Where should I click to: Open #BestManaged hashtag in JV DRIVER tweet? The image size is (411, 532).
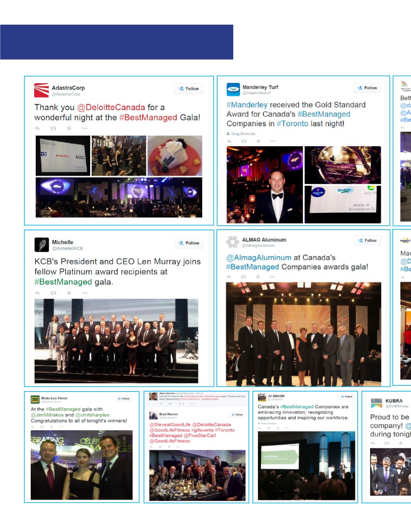[297, 407]
